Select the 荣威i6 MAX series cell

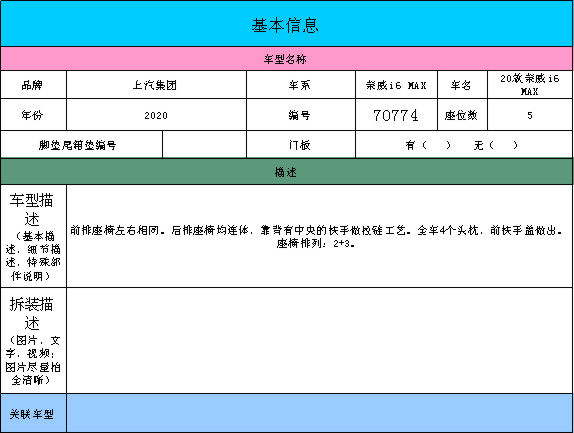tap(396, 85)
